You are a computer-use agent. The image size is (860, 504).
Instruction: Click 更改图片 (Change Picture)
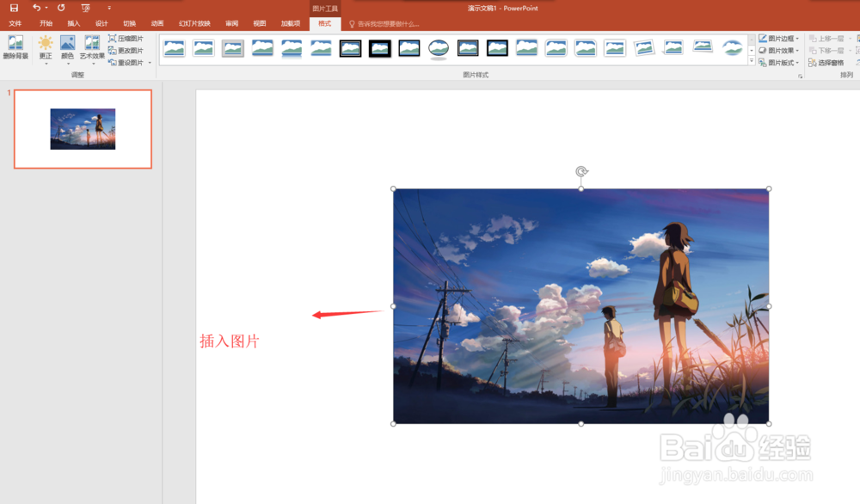[126, 51]
